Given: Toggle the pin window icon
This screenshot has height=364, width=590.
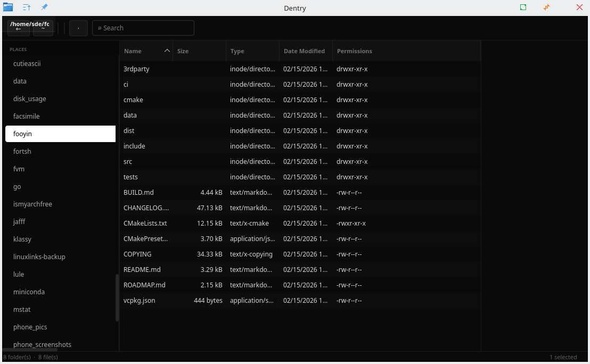Looking at the screenshot, I should coord(44,7).
